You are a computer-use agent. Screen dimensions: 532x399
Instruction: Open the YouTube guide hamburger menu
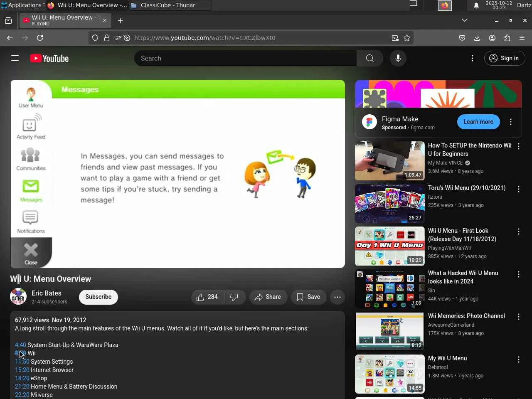15,58
